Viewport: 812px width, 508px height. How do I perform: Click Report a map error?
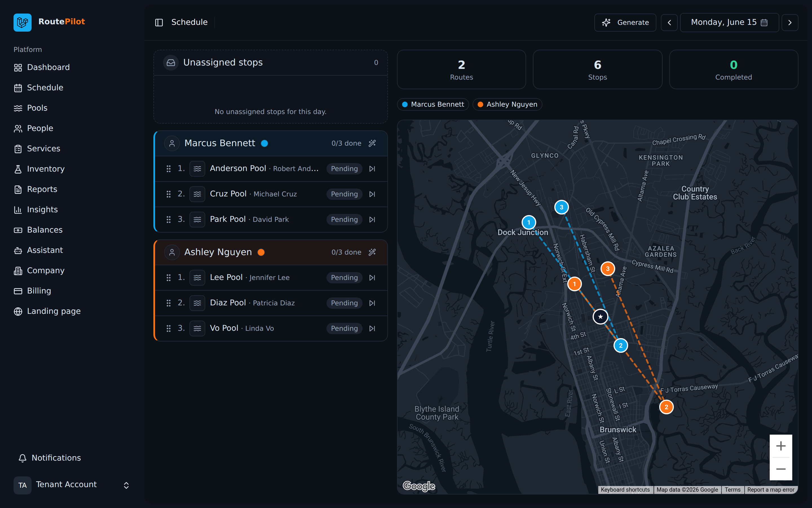771,490
